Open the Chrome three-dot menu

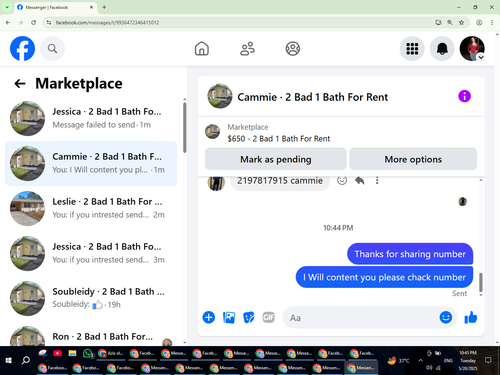(492, 22)
